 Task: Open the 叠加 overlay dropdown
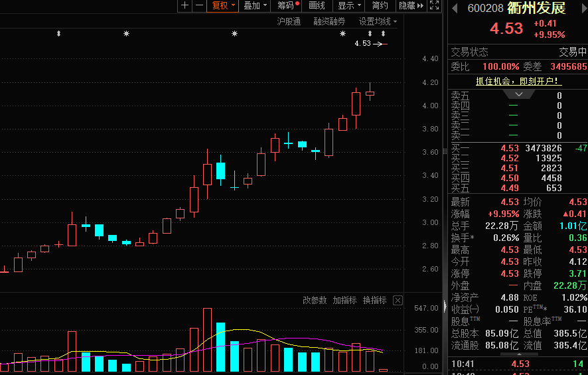click(x=255, y=5)
